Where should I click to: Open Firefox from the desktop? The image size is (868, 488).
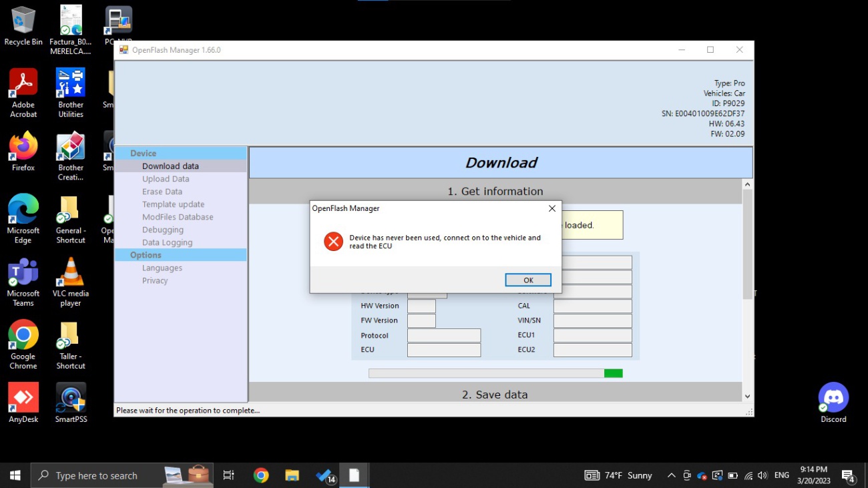tap(23, 152)
